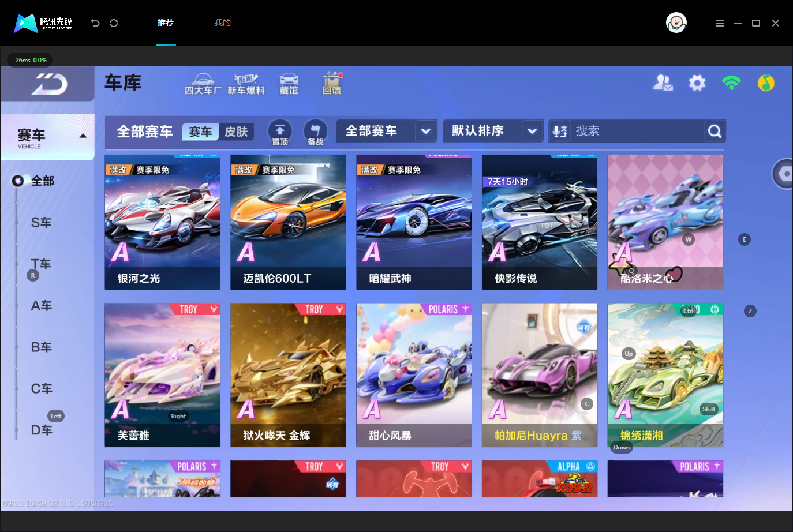Viewport: 793px width, 532px height.
Task: Select the 迈凯伦600LT car card
Action: [288, 222]
